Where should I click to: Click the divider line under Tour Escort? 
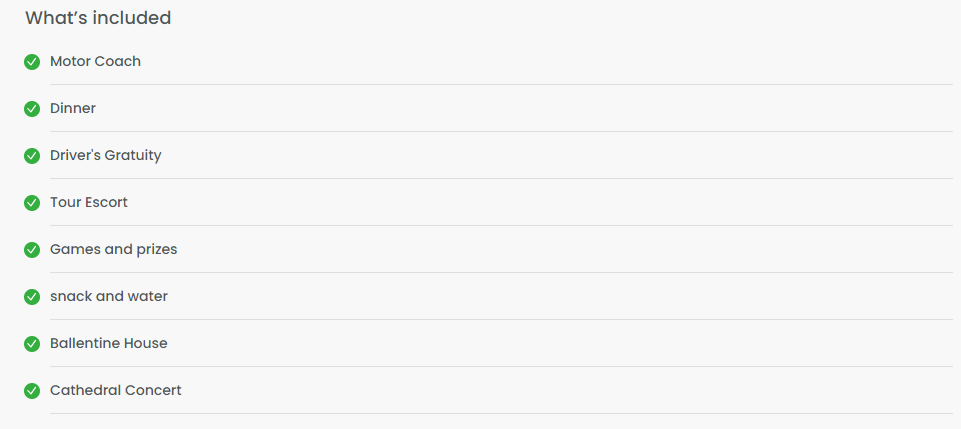tap(501, 226)
